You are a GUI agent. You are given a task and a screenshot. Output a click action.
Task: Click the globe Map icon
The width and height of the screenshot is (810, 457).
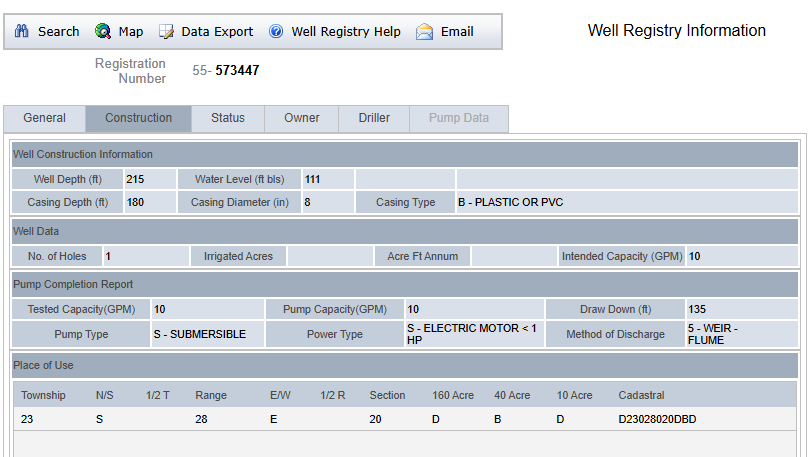click(x=103, y=31)
